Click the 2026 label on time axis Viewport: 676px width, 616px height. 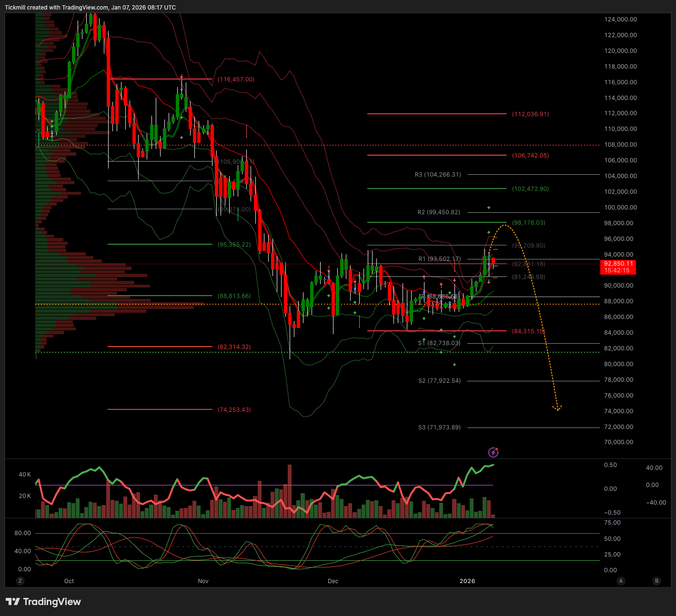[x=467, y=581]
